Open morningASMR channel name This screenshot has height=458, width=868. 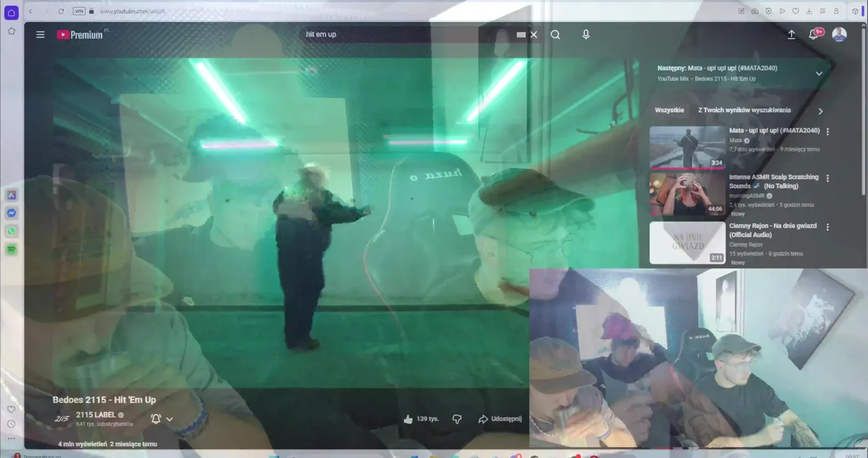(x=747, y=196)
